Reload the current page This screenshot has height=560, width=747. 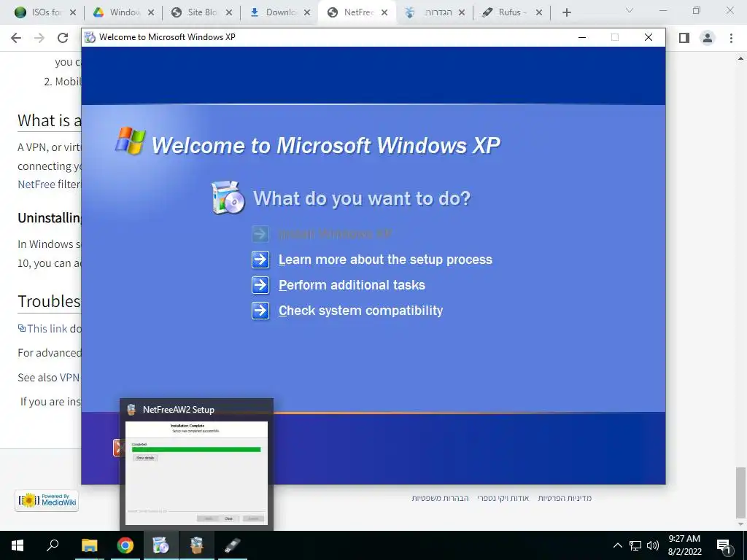[x=63, y=38]
